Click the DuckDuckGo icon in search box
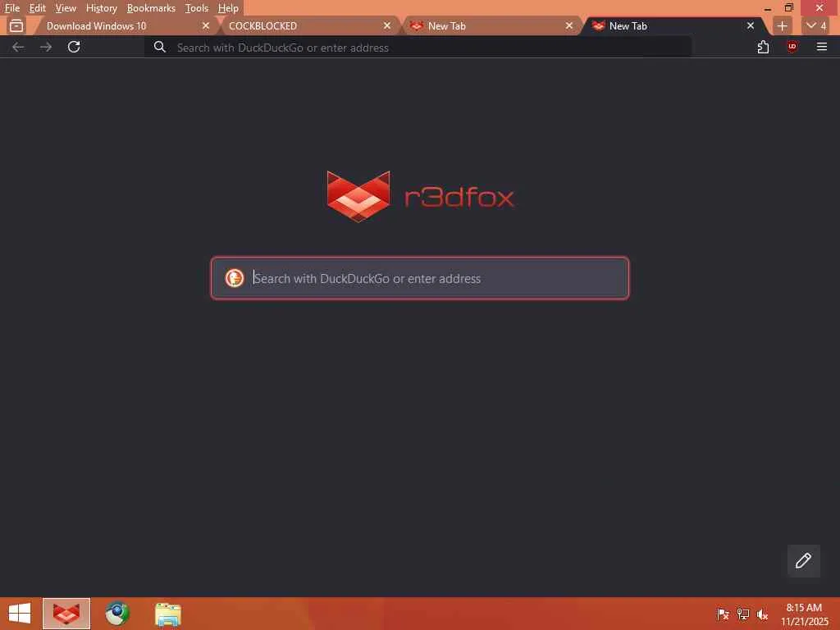840x630 pixels. (235, 278)
